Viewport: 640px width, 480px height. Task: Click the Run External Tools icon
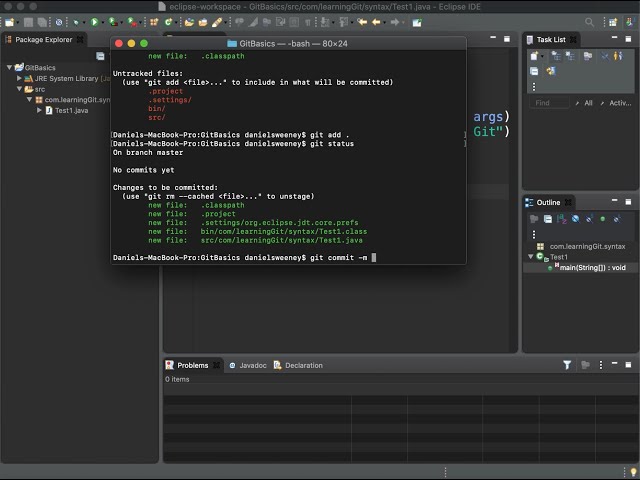[132, 22]
